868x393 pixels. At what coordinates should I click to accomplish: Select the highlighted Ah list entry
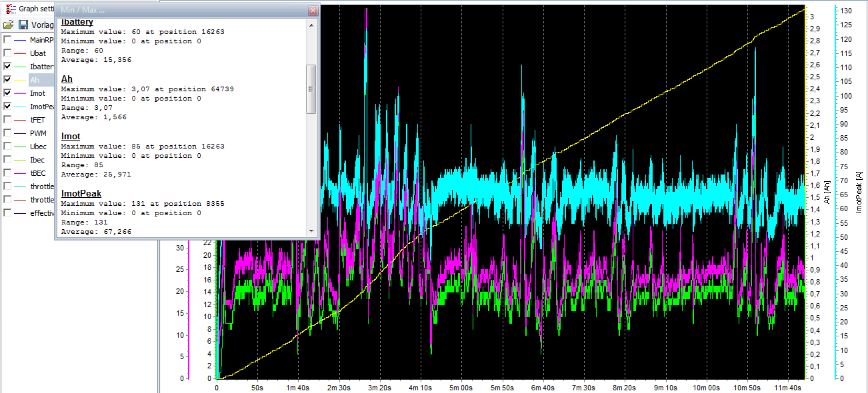(x=35, y=80)
